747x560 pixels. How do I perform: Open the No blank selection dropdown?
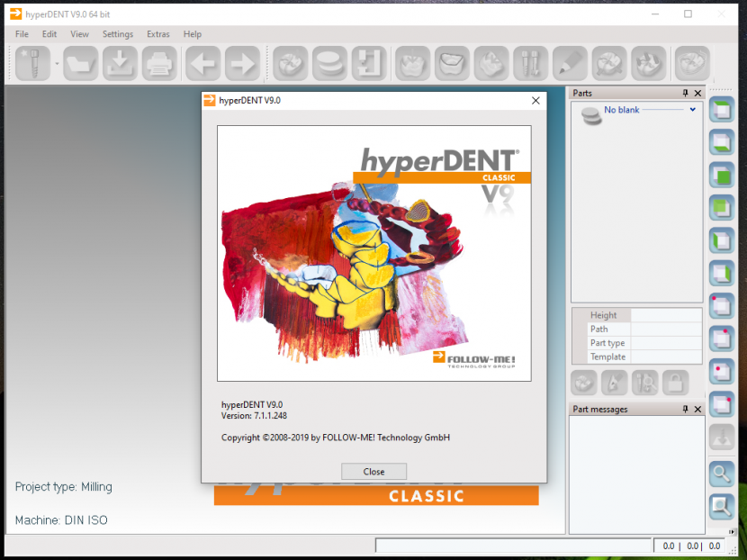[x=692, y=109]
